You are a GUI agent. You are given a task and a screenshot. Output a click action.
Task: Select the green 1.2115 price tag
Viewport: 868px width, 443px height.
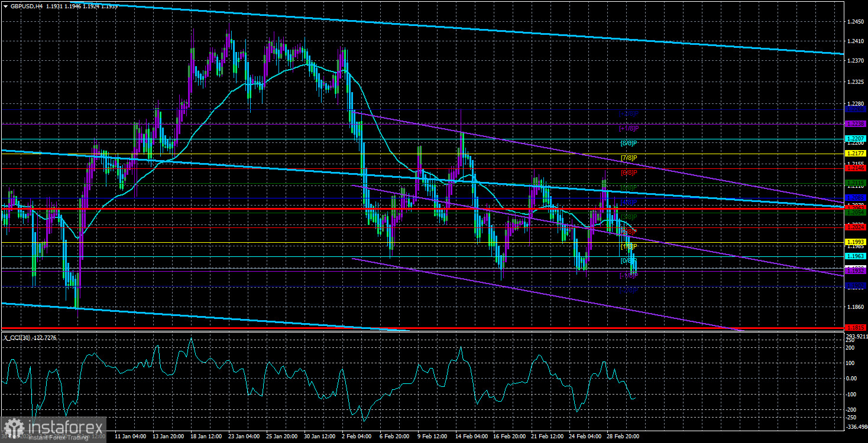[x=856, y=183]
